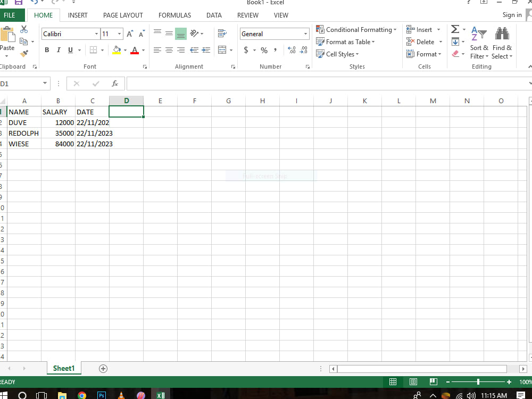
Task: Increase indent in Alignment group
Action: coord(206,50)
